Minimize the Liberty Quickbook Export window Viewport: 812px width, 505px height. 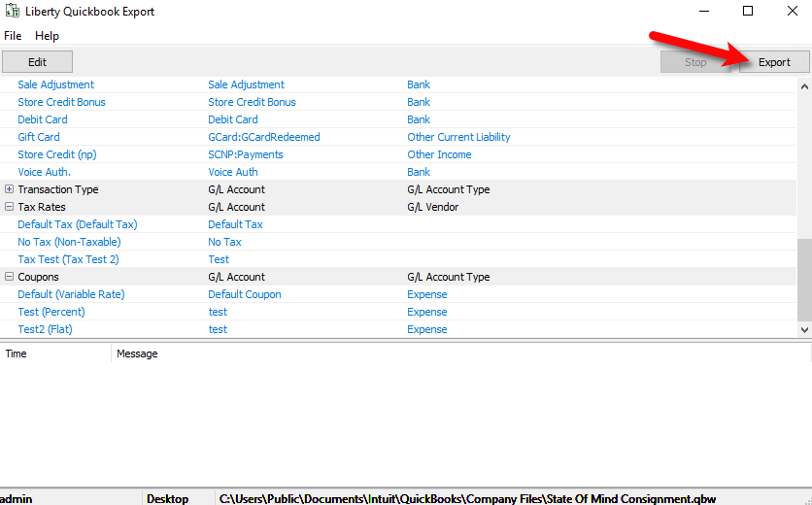pos(702,12)
